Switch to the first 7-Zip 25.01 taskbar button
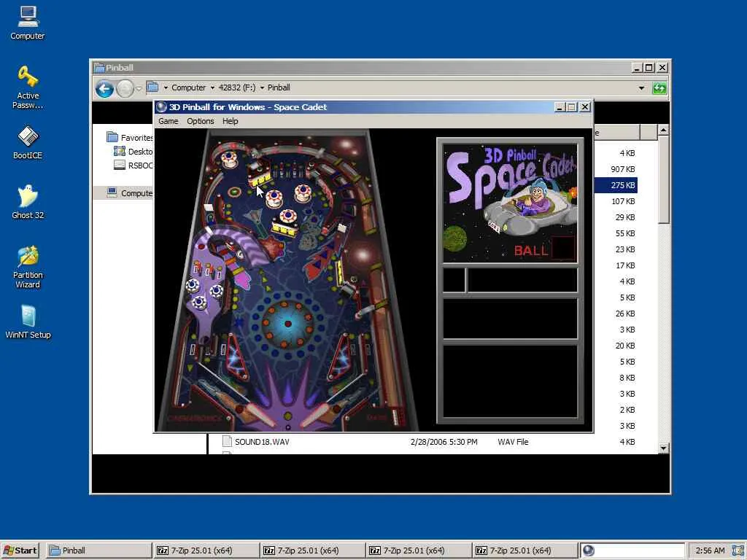 [206, 551]
